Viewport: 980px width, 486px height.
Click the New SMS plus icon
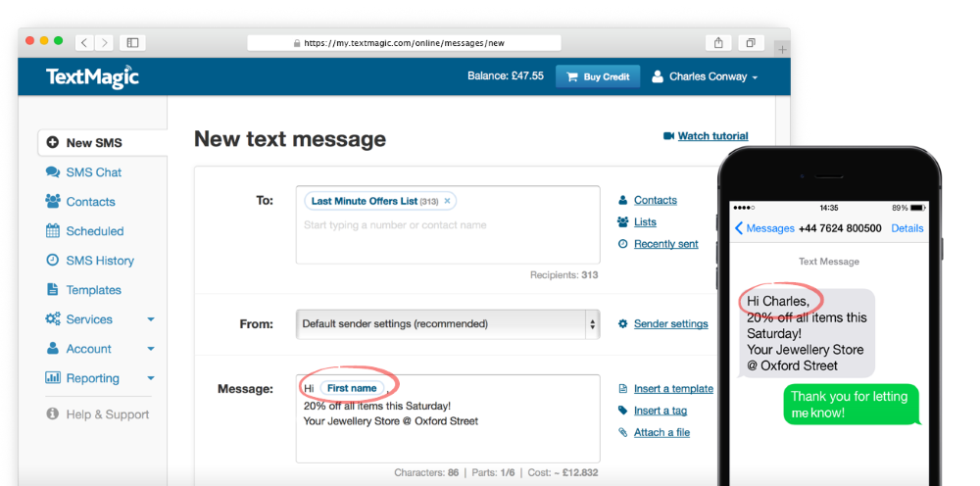point(53,142)
